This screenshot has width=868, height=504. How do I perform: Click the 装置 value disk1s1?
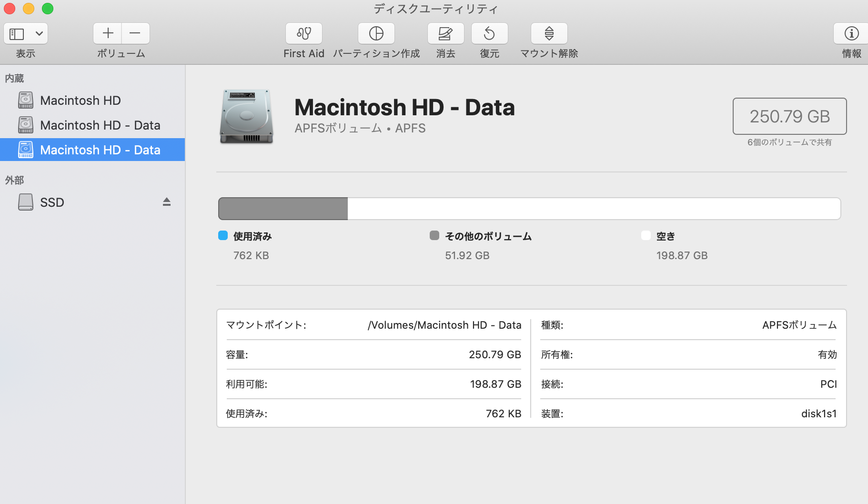pos(819,413)
